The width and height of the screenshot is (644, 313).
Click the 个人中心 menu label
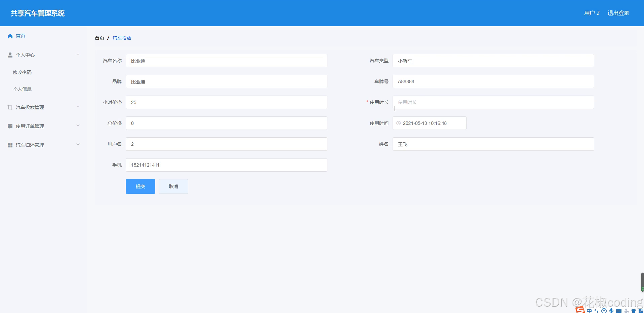[x=25, y=55]
